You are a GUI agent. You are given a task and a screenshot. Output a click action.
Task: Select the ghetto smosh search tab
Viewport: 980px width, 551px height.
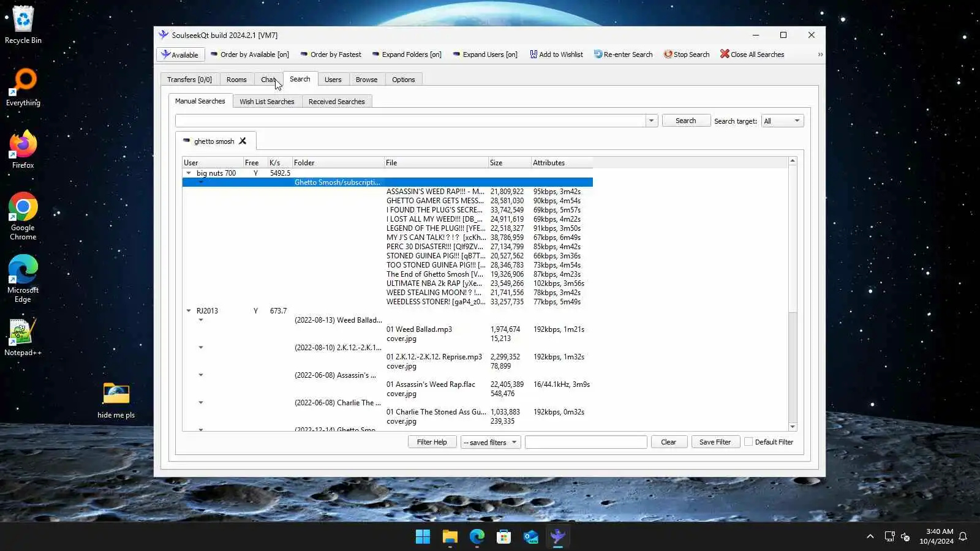tap(214, 141)
